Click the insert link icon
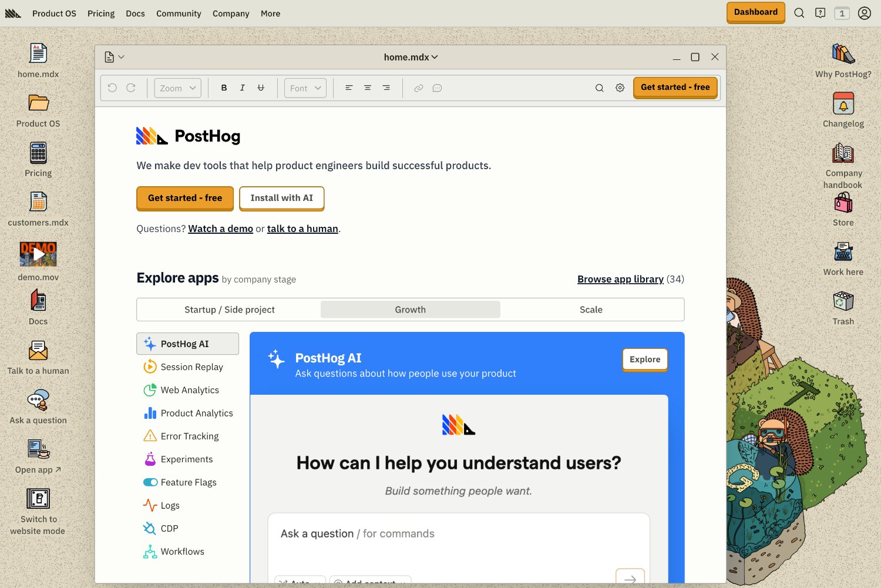Viewport: 881px width, 588px height. point(418,88)
